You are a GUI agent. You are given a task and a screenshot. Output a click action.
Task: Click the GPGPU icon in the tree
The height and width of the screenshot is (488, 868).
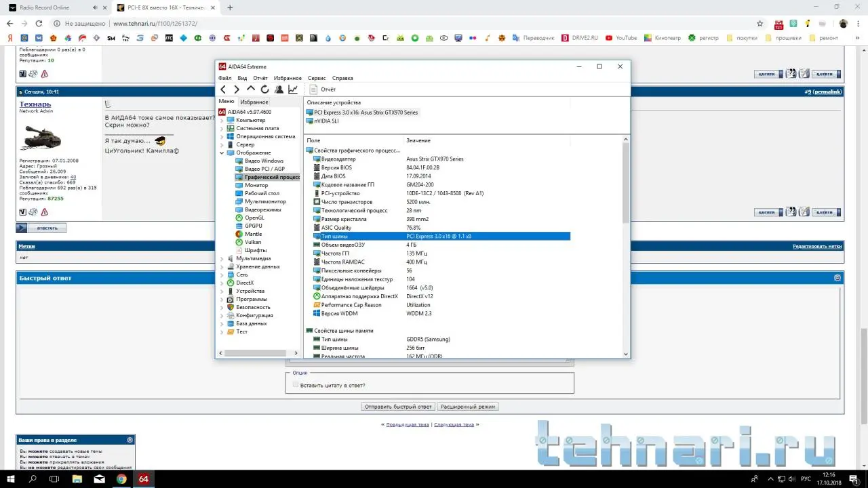(239, 226)
